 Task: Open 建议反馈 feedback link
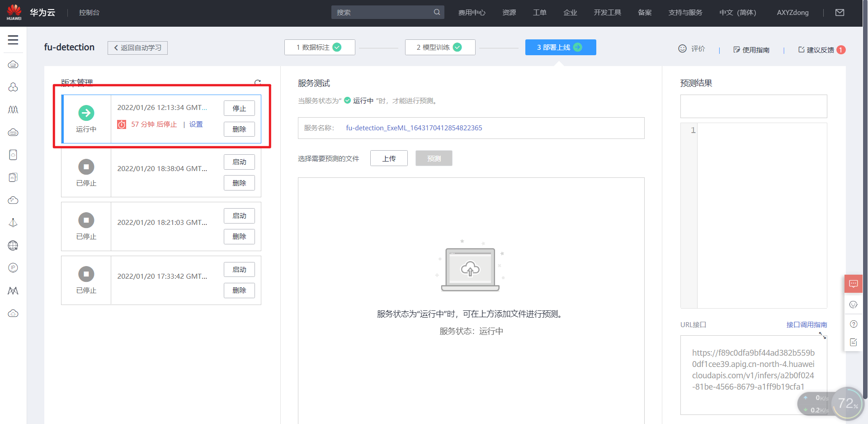click(x=816, y=50)
